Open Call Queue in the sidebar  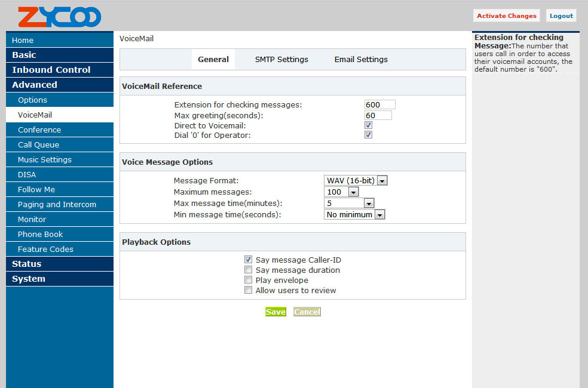[38, 145]
